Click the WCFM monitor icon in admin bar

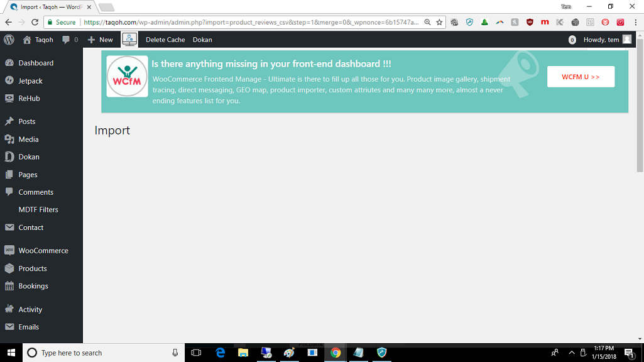point(129,40)
